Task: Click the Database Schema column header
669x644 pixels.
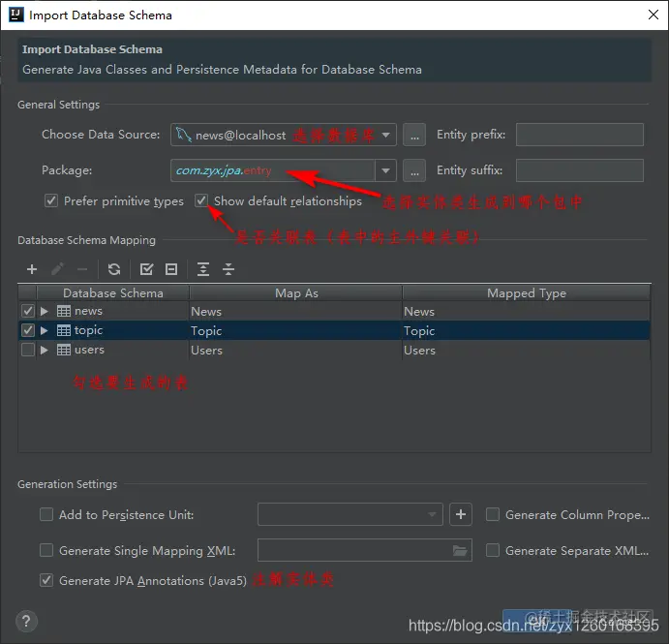Action: pyautogui.click(x=113, y=293)
